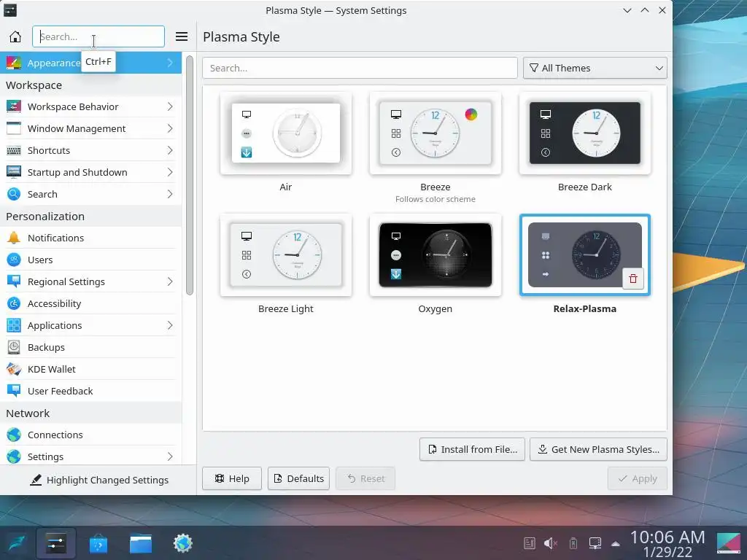Click the KDE Wallet icon
The width and height of the screenshot is (747, 560).
coord(14,369)
